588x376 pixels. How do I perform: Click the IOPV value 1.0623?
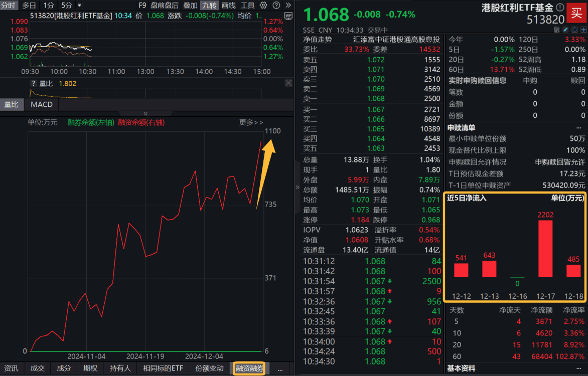pyautogui.click(x=356, y=230)
